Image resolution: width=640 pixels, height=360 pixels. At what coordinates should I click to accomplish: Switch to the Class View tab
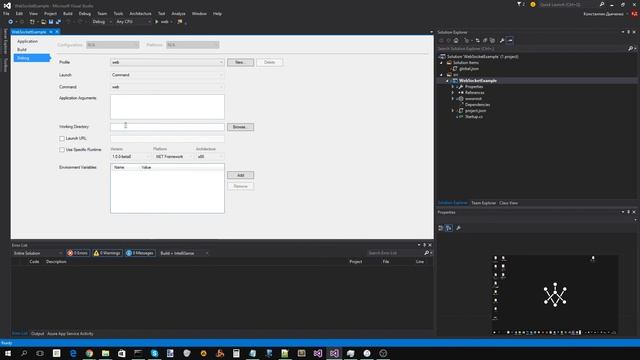pos(509,203)
